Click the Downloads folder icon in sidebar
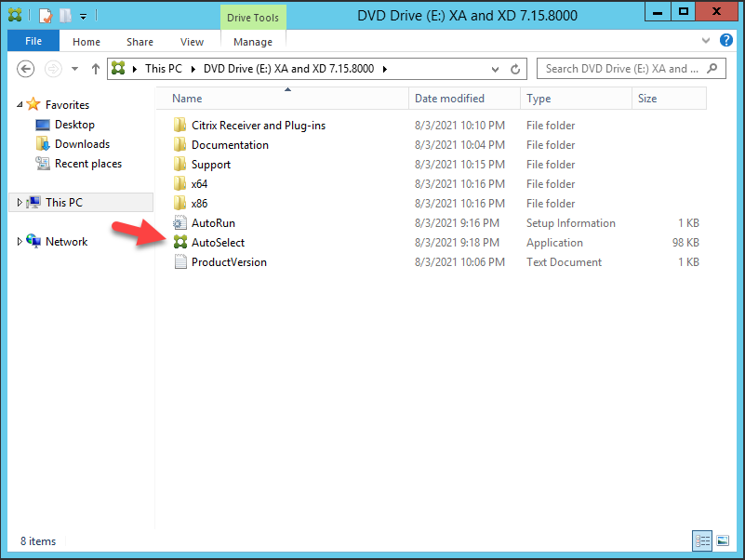The height and width of the screenshot is (560, 745). (x=43, y=143)
